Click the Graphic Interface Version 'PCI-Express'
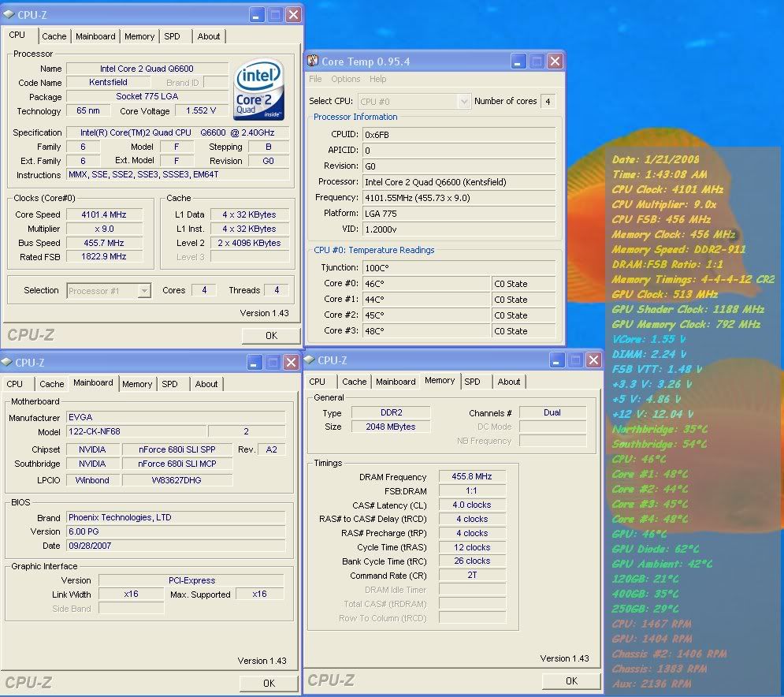This screenshot has width=784, height=697. point(191,580)
